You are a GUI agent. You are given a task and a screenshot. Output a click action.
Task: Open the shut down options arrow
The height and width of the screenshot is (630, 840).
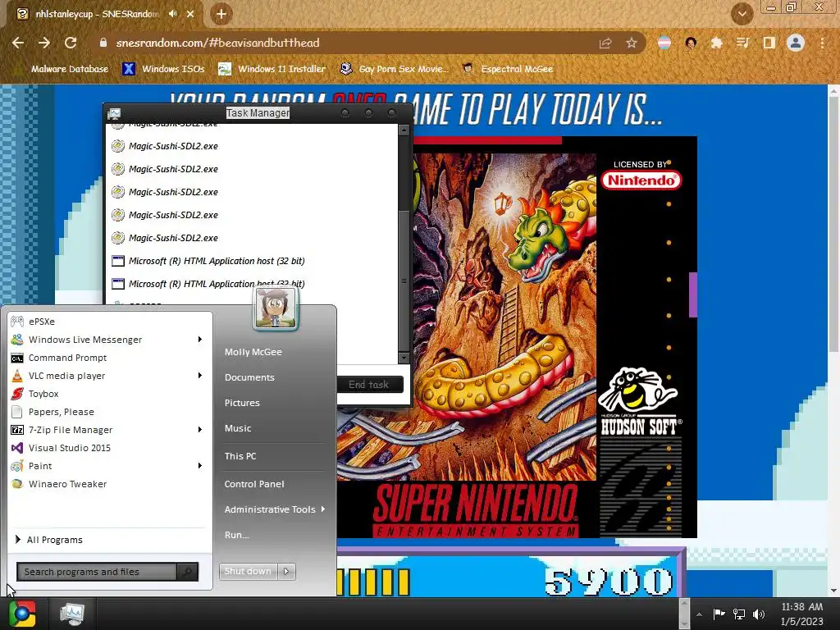[286, 571]
